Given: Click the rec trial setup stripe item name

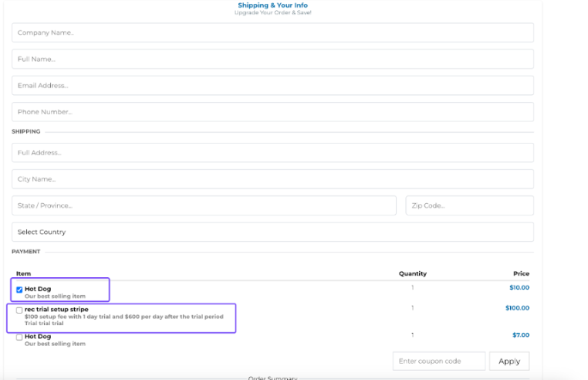Looking at the screenshot, I should (56, 309).
